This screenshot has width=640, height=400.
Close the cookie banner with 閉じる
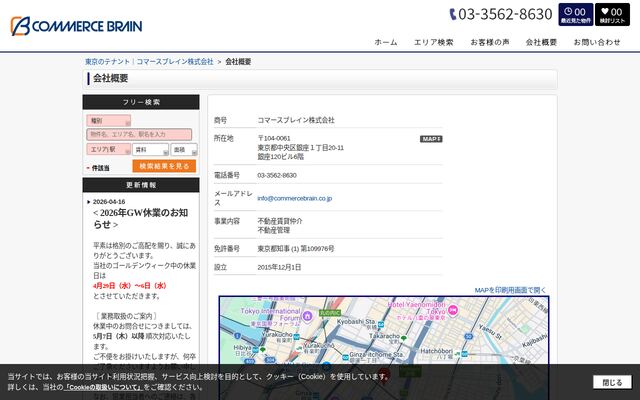click(x=612, y=382)
